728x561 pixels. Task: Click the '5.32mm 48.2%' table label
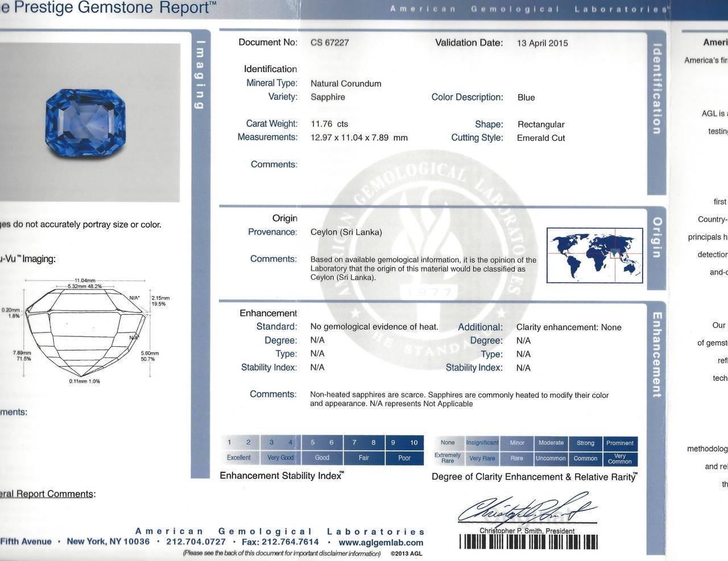click(x=85, y=286)
